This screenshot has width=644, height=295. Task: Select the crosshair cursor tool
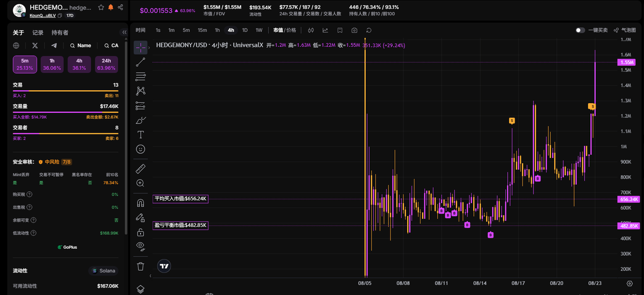click(141, 48)
